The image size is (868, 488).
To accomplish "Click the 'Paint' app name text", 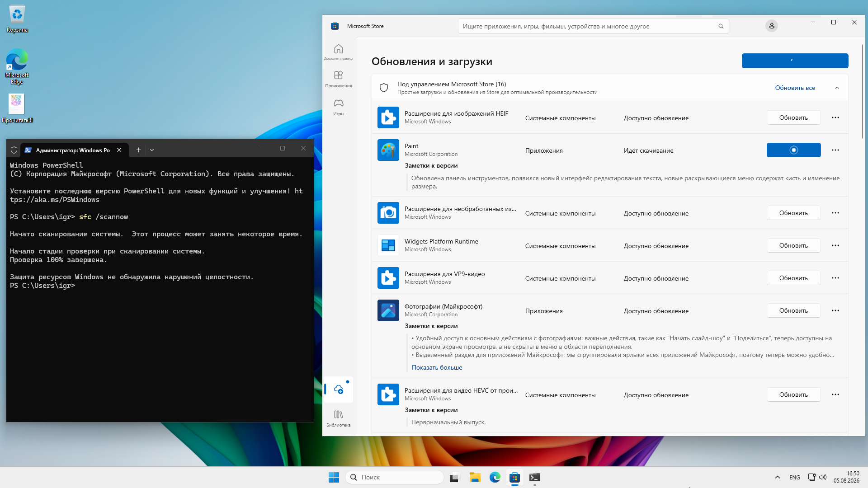I will (x=411, y=146).
